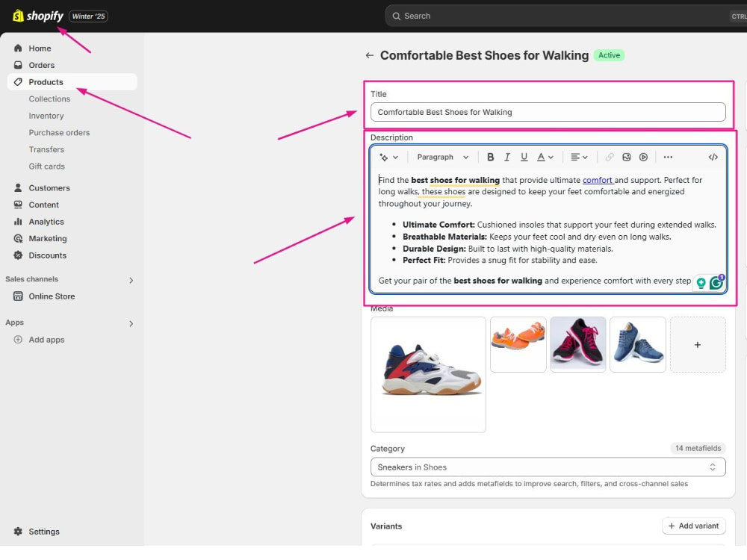This screenshot has height=560, width=747.
Task: Click the insert link icon
Action: pos(610,157)
